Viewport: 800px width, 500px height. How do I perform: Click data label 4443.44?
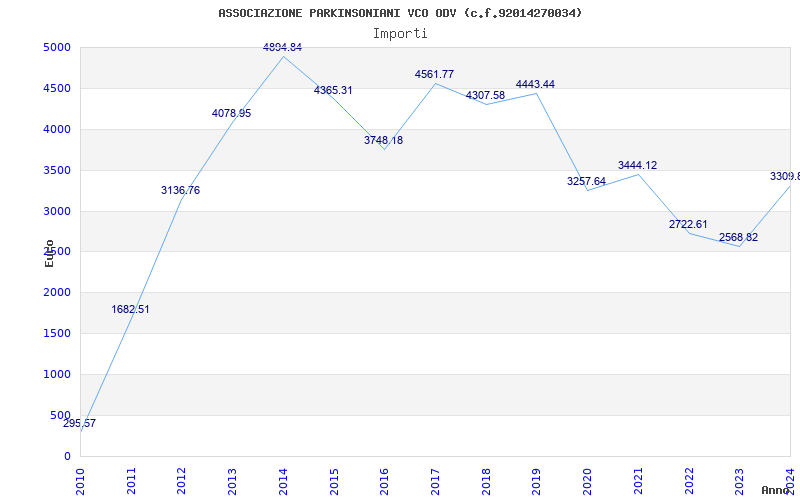pos(535,84)
